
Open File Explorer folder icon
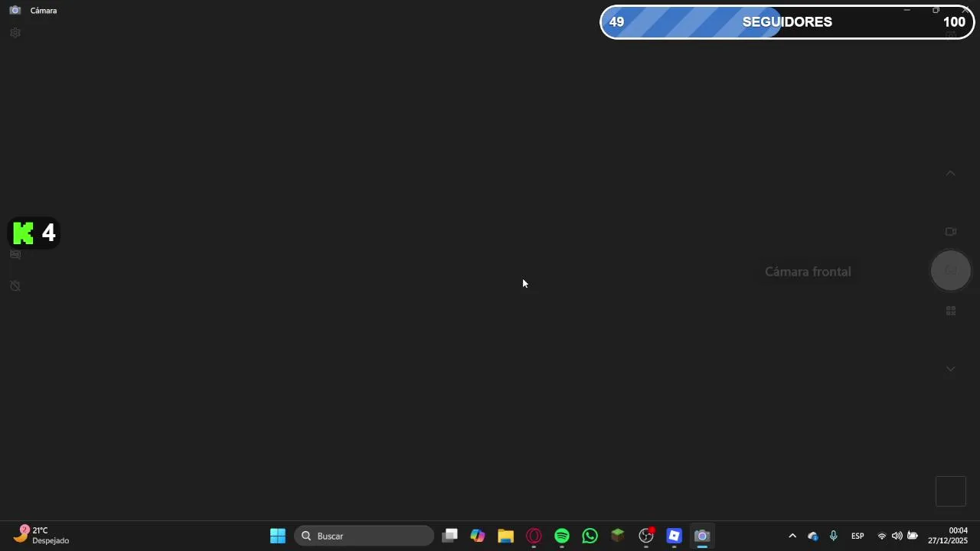coord(505,536)
